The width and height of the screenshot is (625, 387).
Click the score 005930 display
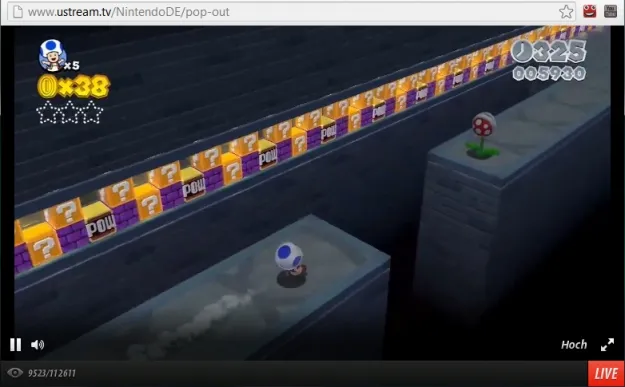pyautogui.click(x=549, y=73)
